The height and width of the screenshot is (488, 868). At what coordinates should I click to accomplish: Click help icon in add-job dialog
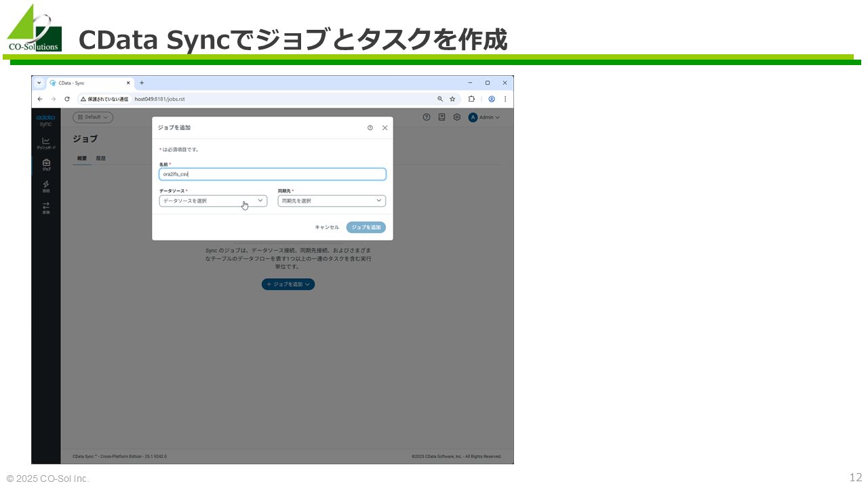click(370, 127)
